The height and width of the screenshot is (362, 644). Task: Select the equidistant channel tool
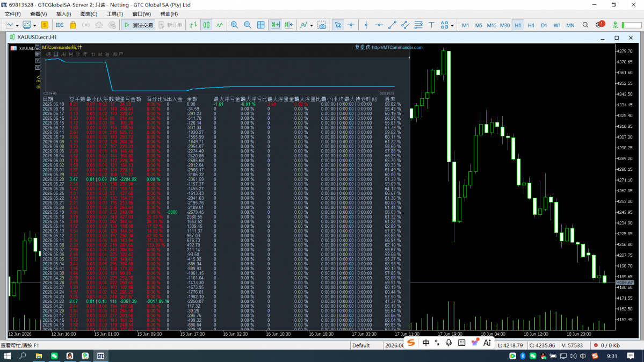coord(405,25)
